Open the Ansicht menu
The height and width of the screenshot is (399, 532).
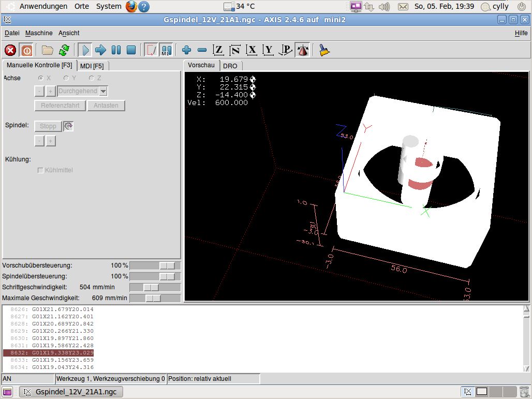[x=69, y=33]
